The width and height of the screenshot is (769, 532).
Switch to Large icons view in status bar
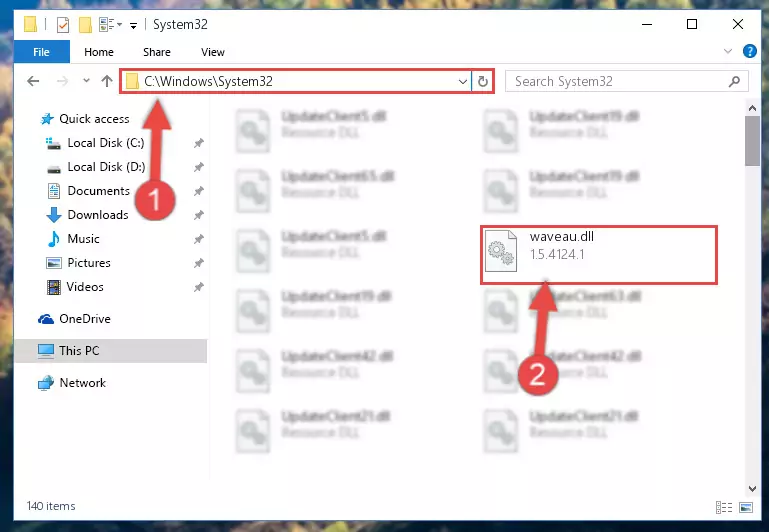coord(746,507)
